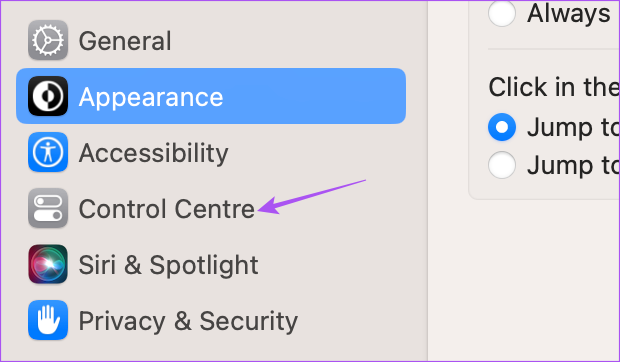The image size is (620, 362).
Task: Select the unselected lower Jump to radio
Action: tap(502, 165)
